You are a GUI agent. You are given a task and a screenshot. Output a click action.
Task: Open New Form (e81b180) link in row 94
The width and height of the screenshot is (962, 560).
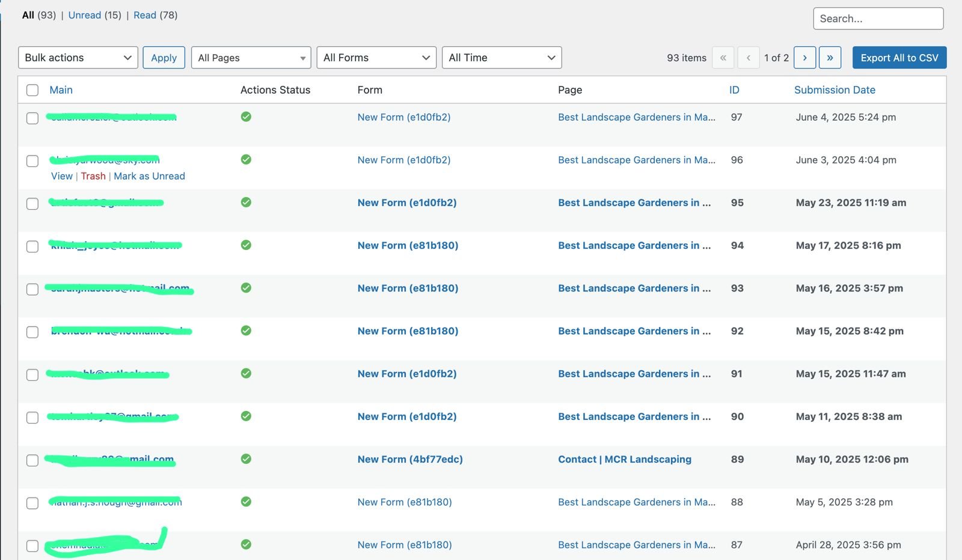[x=408, y=245]
